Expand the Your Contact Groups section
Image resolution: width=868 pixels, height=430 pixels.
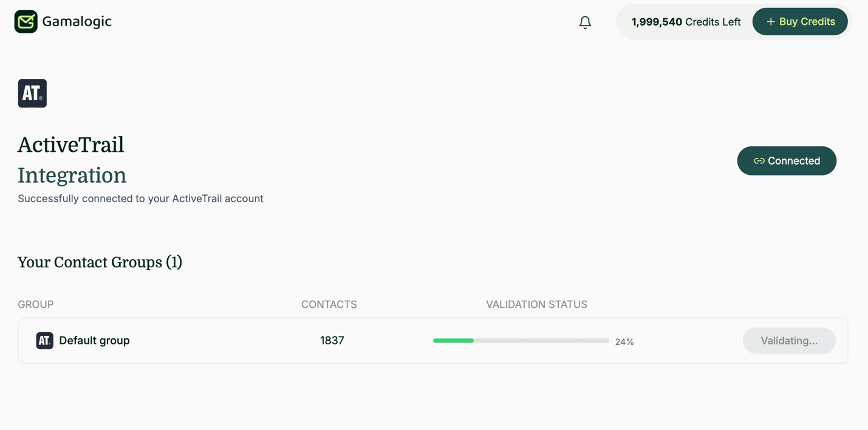tap(100, 262)
